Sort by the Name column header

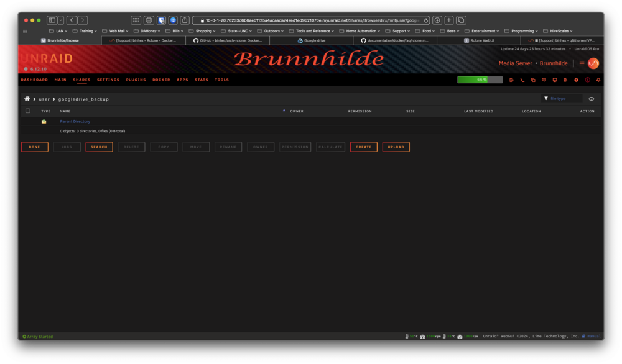[x=65, y=111]
